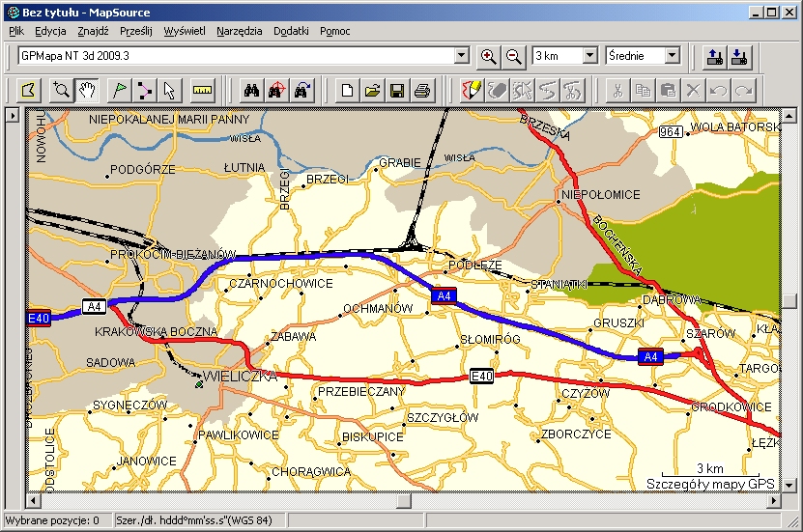The width and height of the screenshot is (803, 532).
Task: Click the STANIĄTKI village label
Action: click(559, 285)
